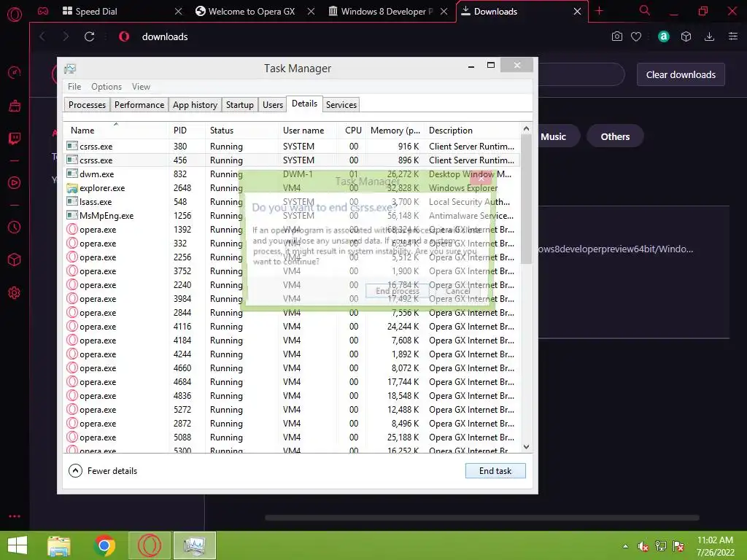The height and width of the screenshot is (560, 747).
Task: Open the Opera menu logo icon
Action: pos(15,15)
